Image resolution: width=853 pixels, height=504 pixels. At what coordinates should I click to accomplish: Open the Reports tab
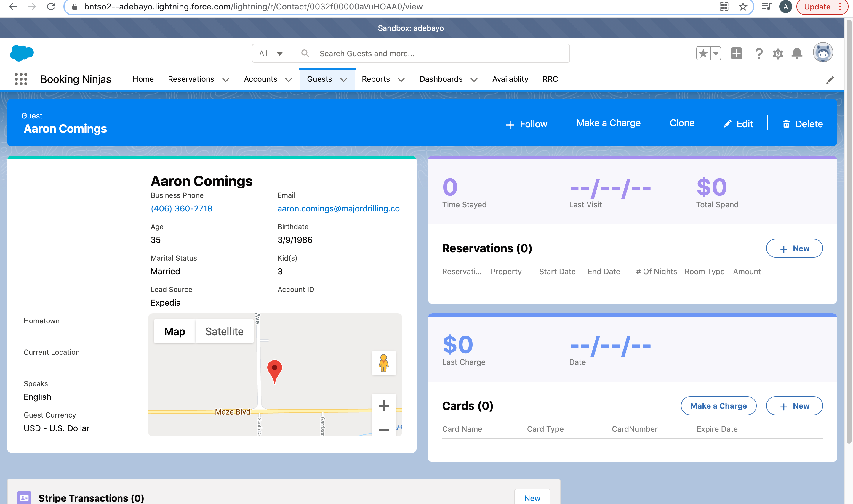click(375, 79)
